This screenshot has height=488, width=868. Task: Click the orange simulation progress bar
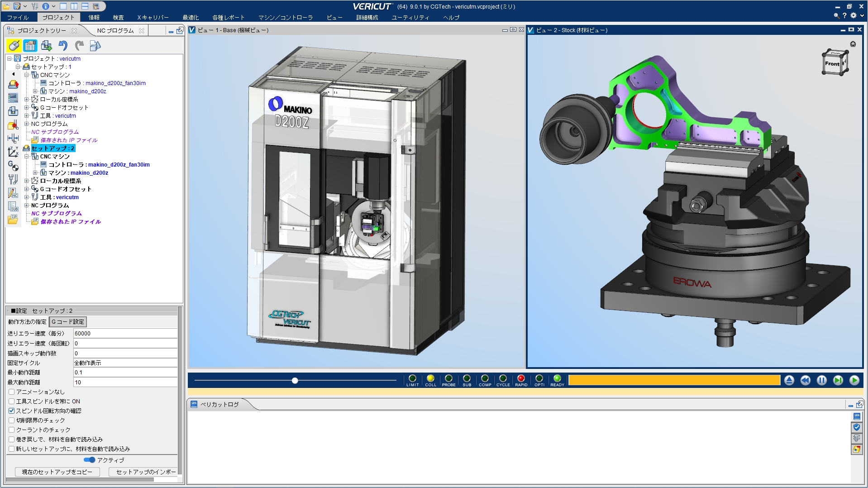pos(674,380)
